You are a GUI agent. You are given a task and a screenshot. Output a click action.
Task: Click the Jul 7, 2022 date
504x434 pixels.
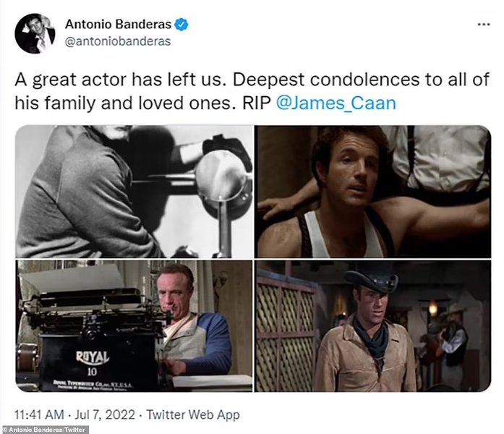pos(105,414)
